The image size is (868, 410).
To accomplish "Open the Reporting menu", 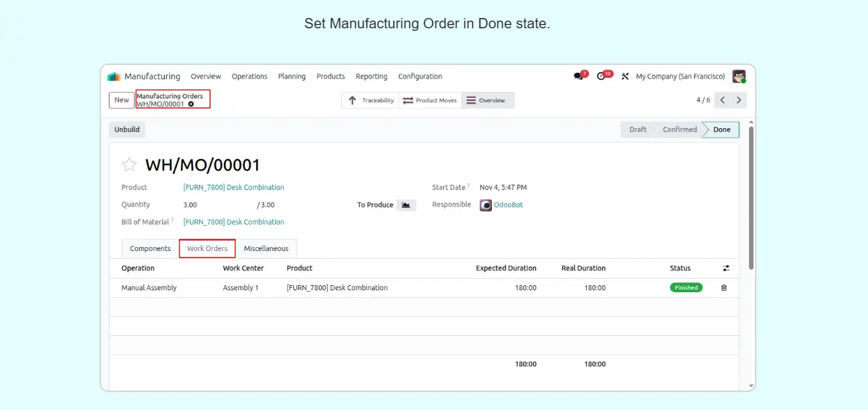I will (x=372, y=76).
